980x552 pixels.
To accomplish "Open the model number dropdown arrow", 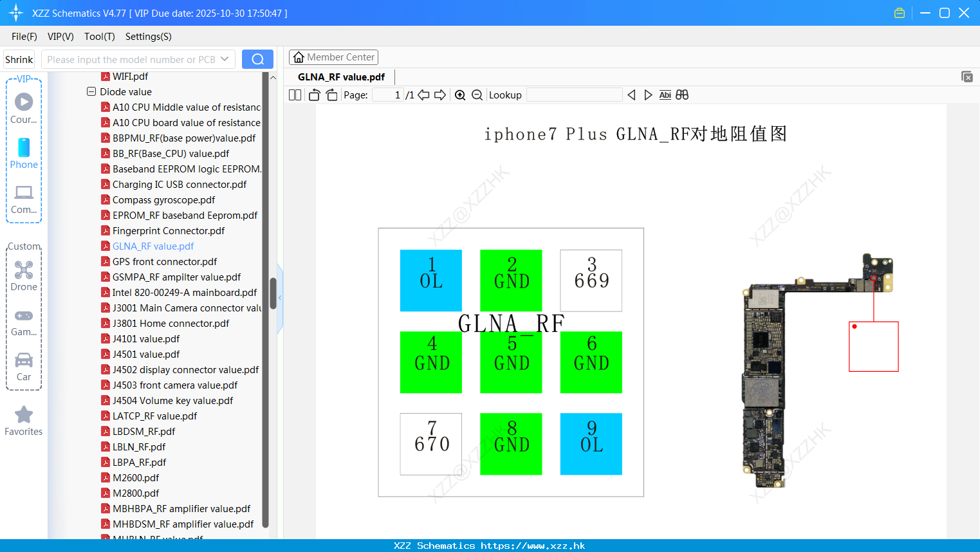I will pyautogui.click(x=225, y=59).
